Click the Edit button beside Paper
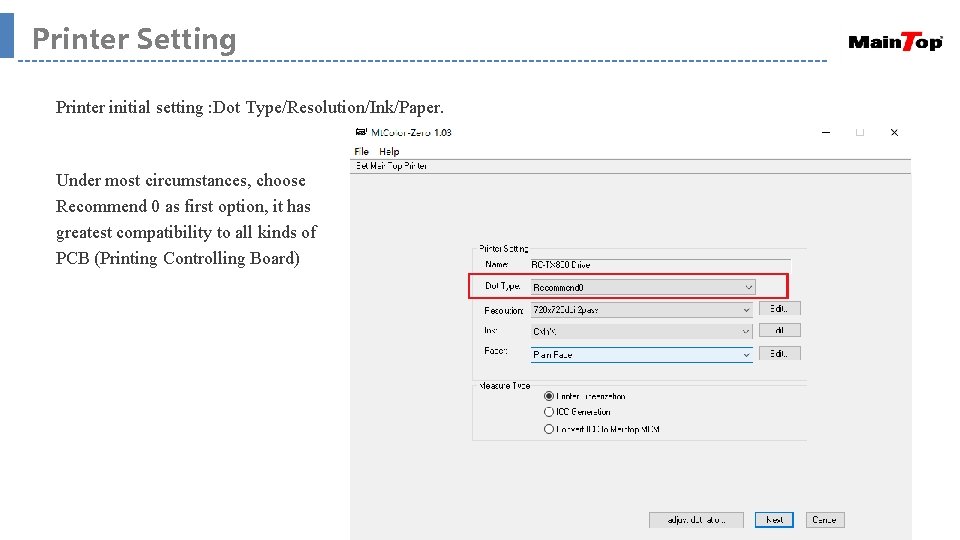Screen dimensions: 960x540 (779, 353)
